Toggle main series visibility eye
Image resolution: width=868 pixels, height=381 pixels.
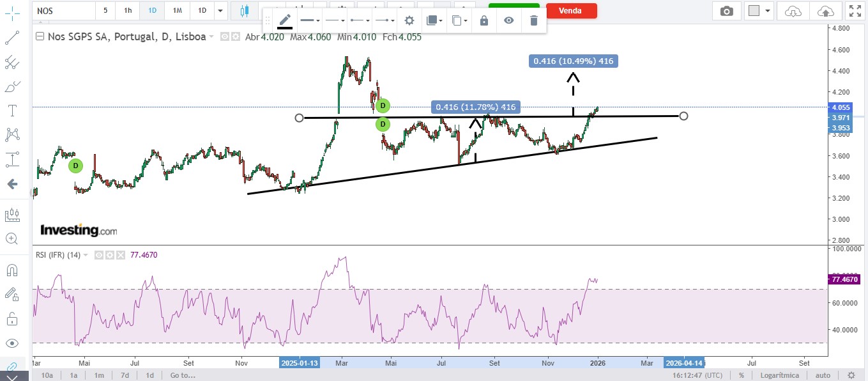[x=224, y=37]
